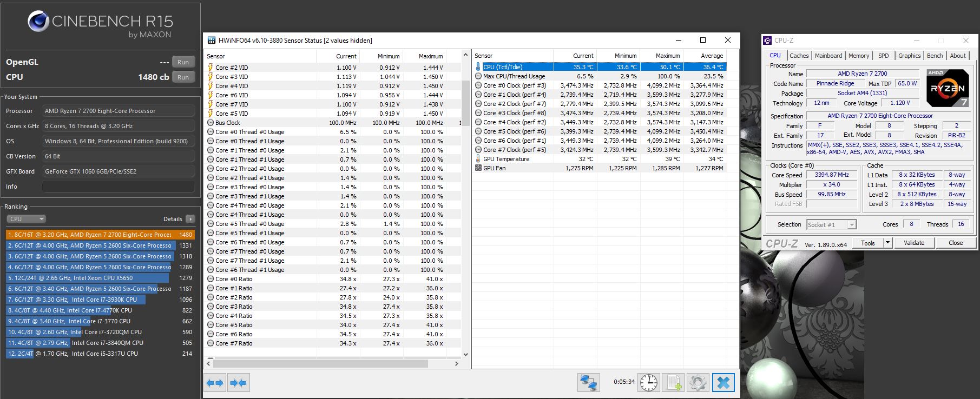
Task: Click thermometer icon of CPU (Tctl/Tdie)
Action: (x=478, y=67)
